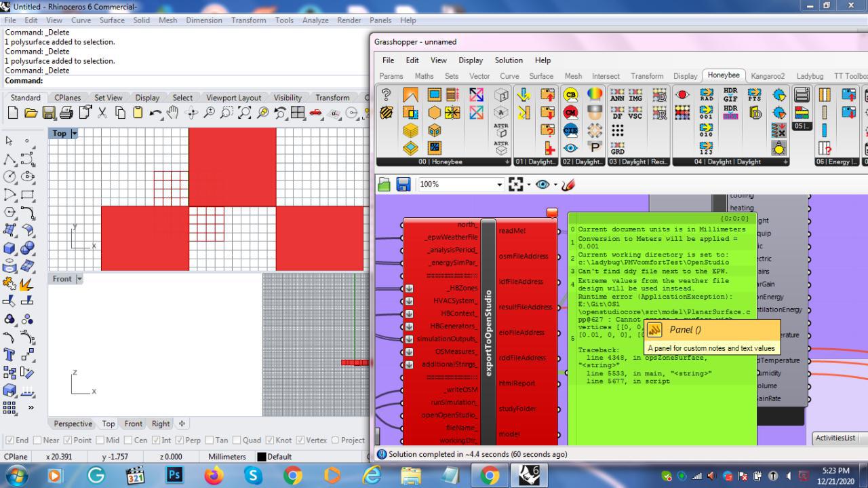This screenshot has width=868, height=488.
Task: Enable the Quad object snap
Action: (x=236, y=440)
